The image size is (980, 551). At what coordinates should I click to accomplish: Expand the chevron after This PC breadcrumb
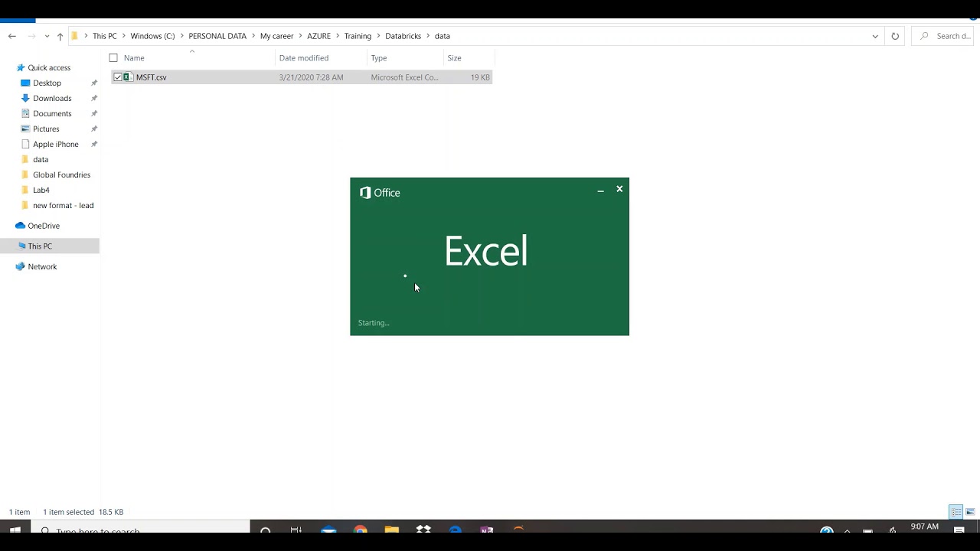point(124,36)
